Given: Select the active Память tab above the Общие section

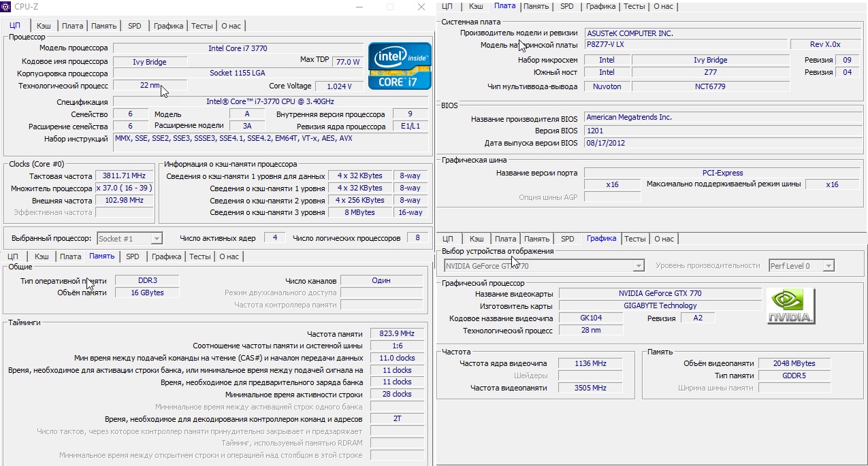Looking at the screenshot, I should click(102, 256).
